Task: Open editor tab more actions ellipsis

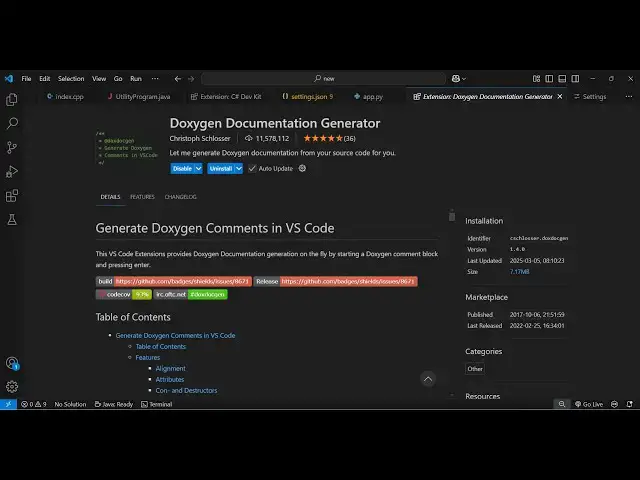Action: (629, 96)
